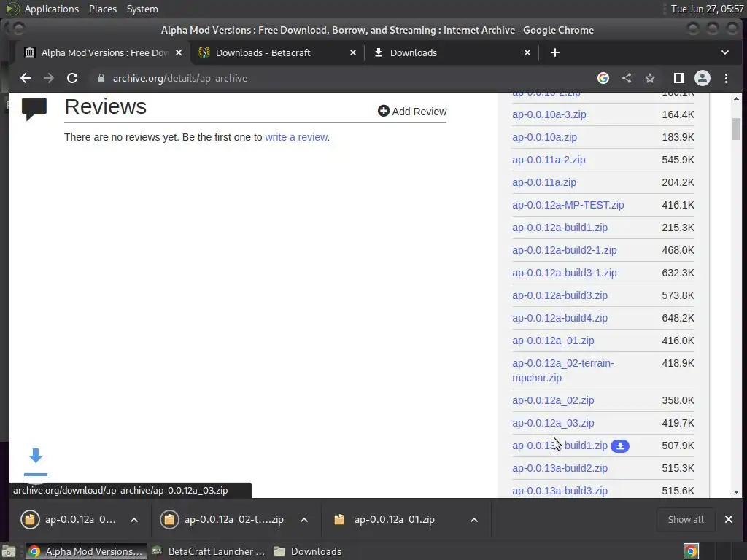Click the page scrollbar down arrow
The width and height of the screenshot is (747, 560).
(x=737, y=492)
